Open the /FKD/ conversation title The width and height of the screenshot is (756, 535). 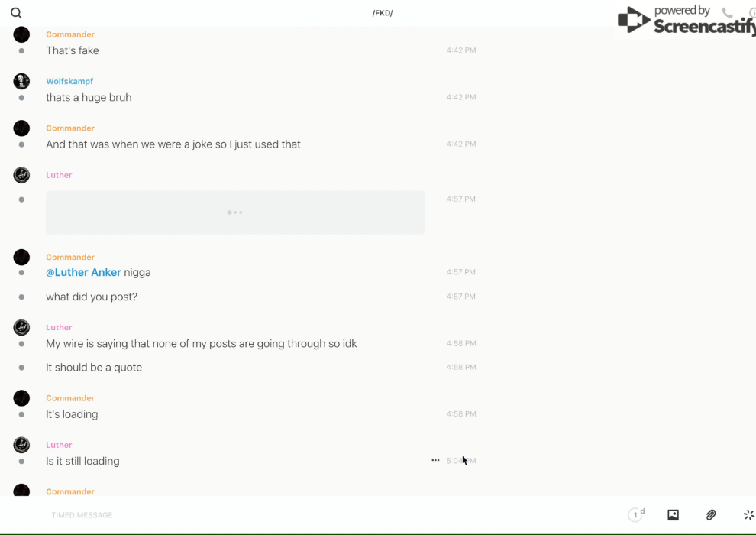pyautogui.click(x=383, y=13)
